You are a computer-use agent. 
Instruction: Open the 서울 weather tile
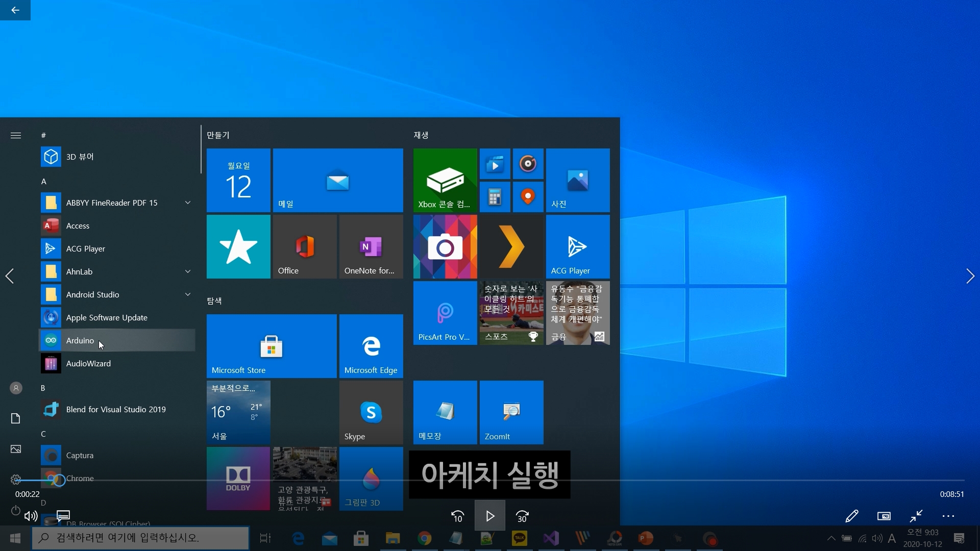coord(238,412)
